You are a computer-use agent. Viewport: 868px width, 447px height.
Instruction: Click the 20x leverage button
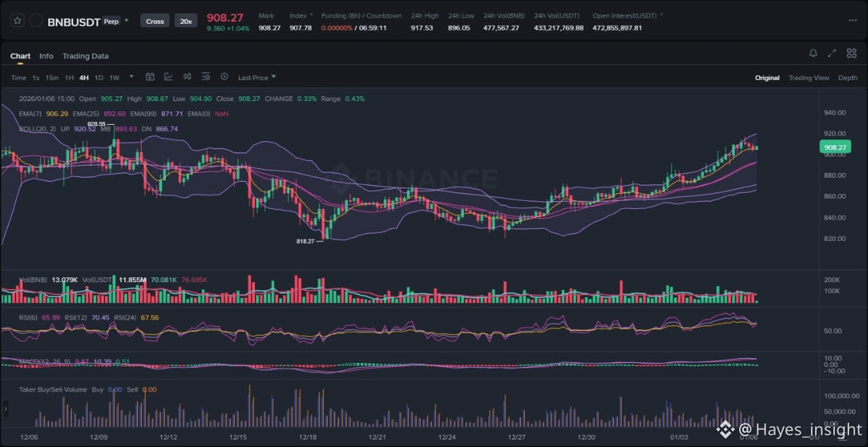186,21
